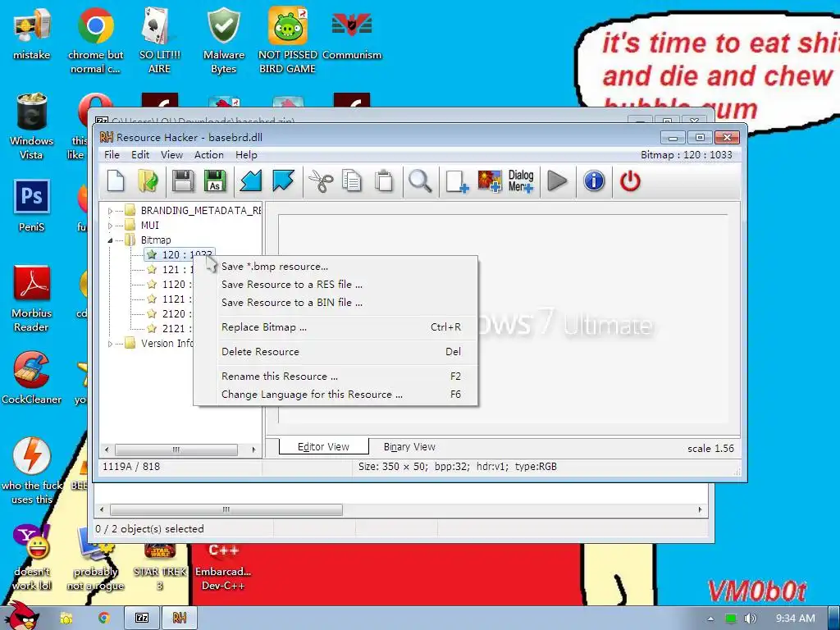Exit Resource Hacker with red power icon

tap(630, 181)
